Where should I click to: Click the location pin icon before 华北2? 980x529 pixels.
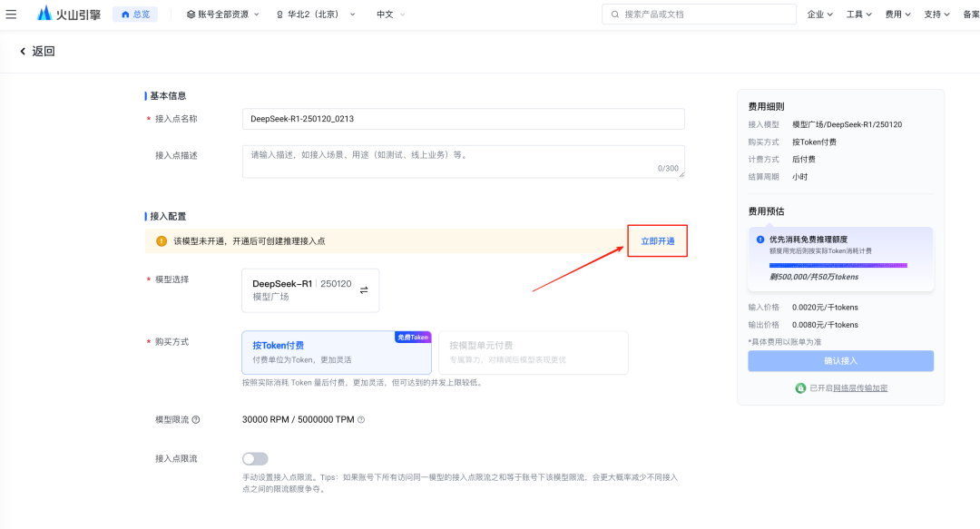click(x=279, y=15)
